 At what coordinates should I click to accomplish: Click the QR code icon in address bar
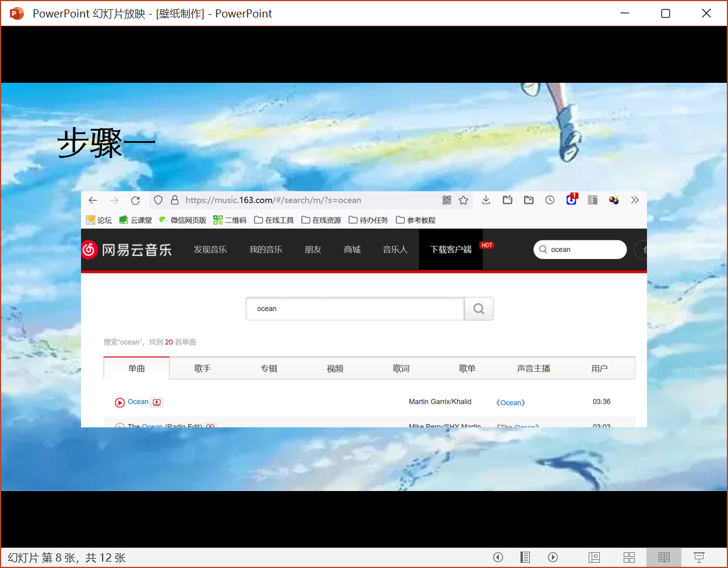[x=447, y=200]
